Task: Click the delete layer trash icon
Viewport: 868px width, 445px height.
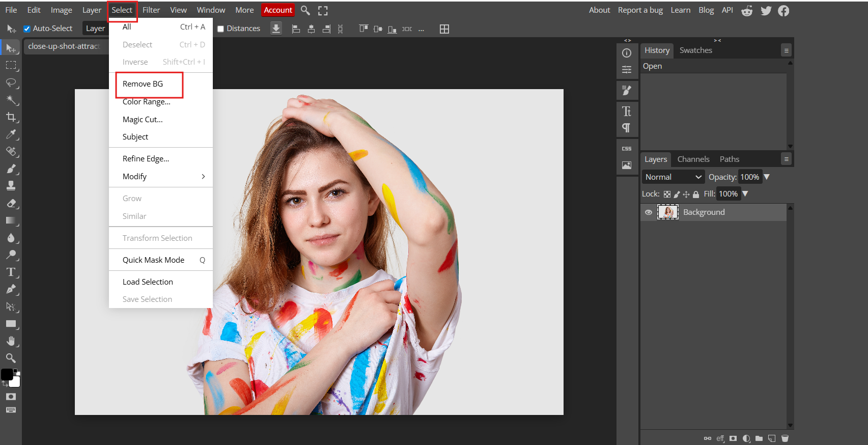Action: pyautogui.click(x=785, y=438)
